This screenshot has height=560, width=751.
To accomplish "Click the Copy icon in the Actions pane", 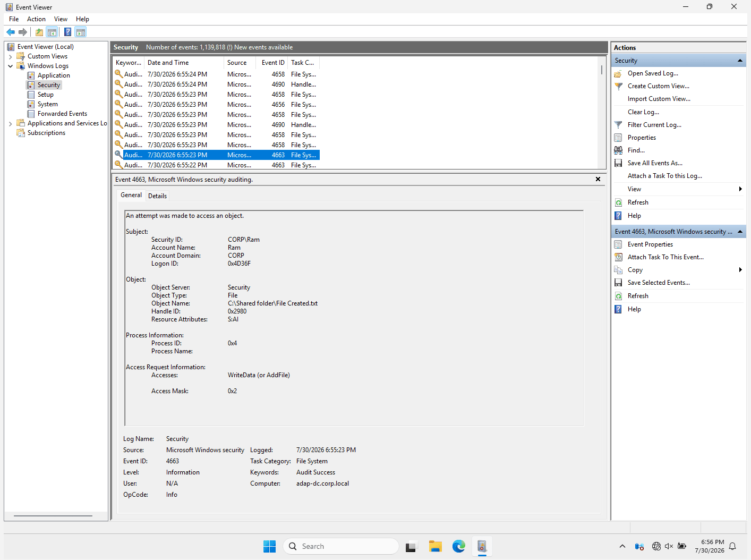I will click(x=618, y=270).
